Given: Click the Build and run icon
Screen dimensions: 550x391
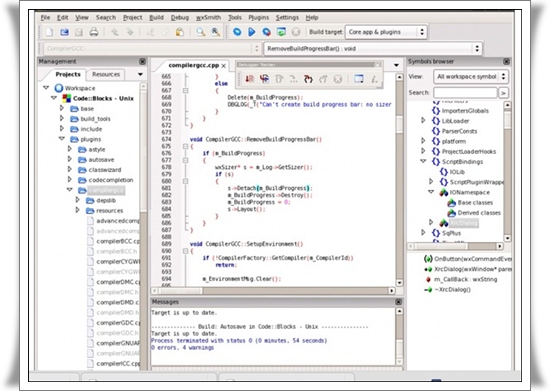Looking at the screenshot, I should [267, 32].
